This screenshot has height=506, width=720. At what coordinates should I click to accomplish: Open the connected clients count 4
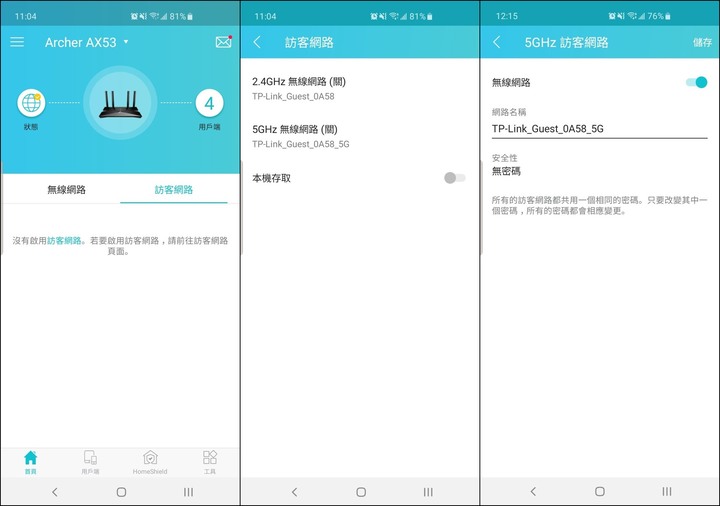(209, 103)
